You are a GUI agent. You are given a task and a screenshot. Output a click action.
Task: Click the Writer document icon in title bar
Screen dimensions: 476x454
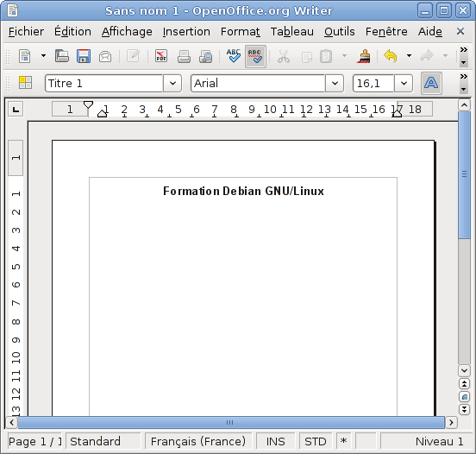[12, 10]
